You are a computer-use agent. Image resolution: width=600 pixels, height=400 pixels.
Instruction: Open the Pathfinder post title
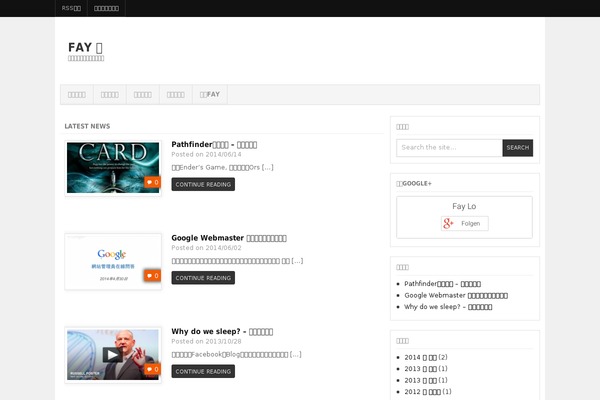[x=214, y=144]
